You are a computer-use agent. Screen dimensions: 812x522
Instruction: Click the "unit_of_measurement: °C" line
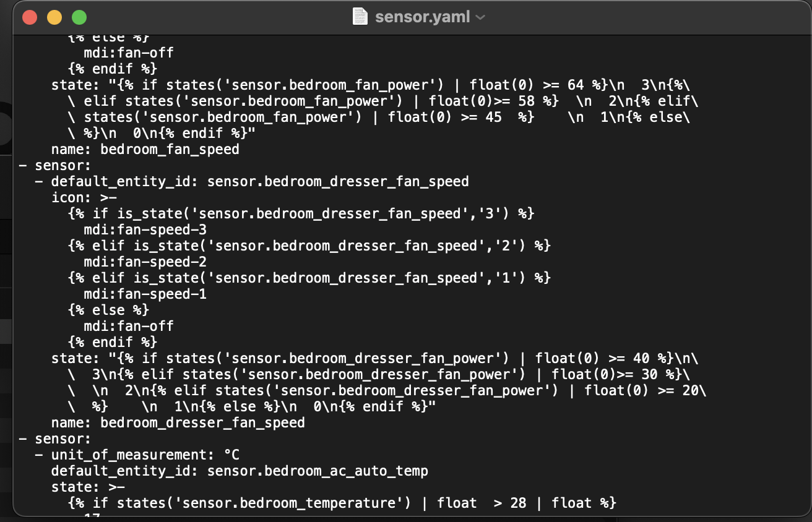click(x=145, y=455)
